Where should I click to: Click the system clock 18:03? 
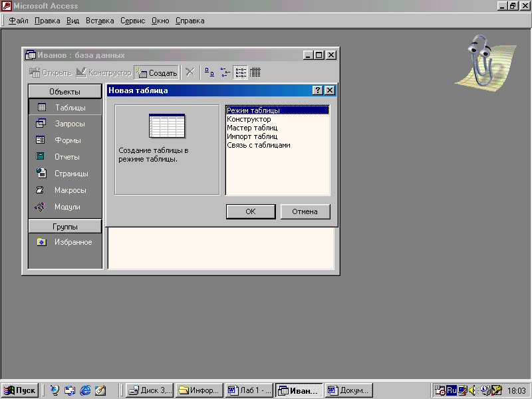(x=517, y=390)
